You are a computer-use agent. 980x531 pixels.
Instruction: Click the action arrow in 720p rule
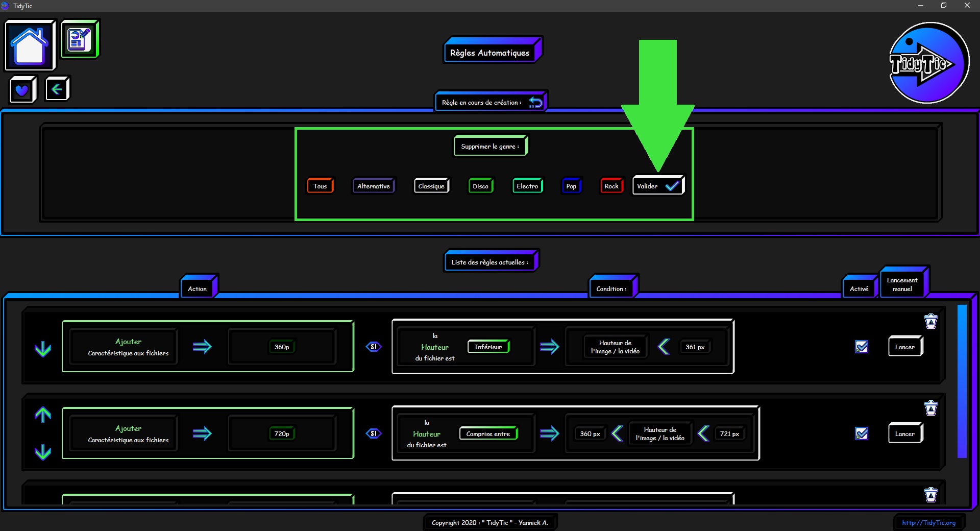tap(202, 433)
